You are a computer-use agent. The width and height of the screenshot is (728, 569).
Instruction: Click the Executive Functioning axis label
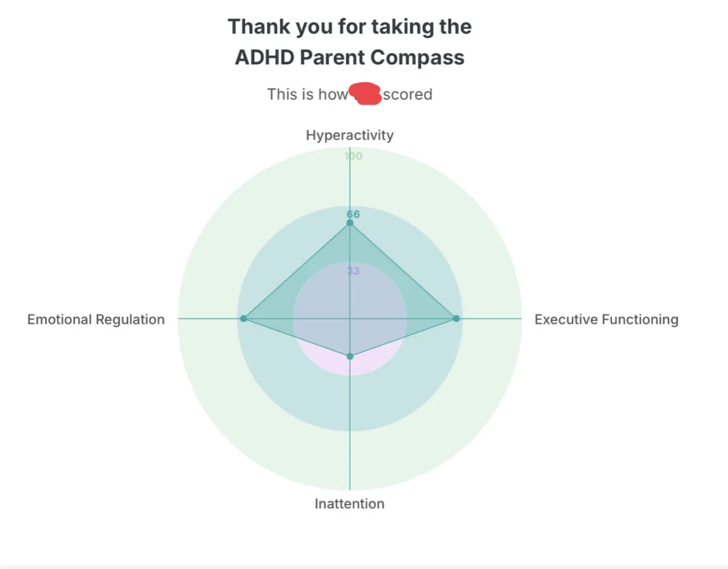(x=606, y=319)
